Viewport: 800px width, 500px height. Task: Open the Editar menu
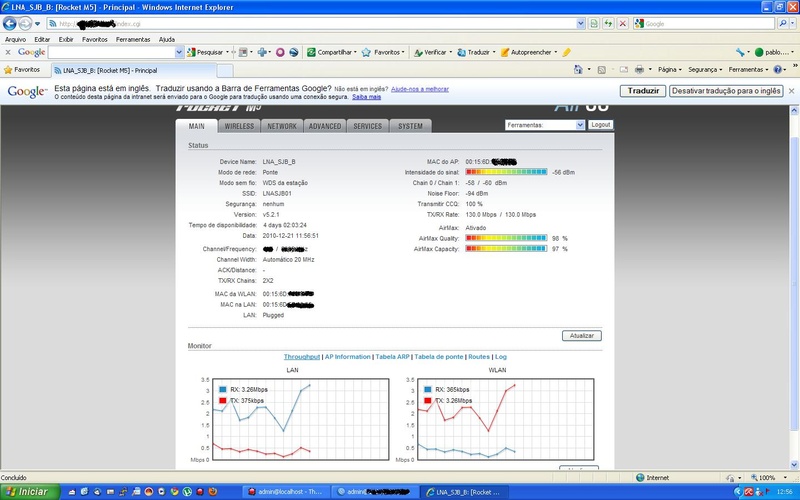[42, 39]
